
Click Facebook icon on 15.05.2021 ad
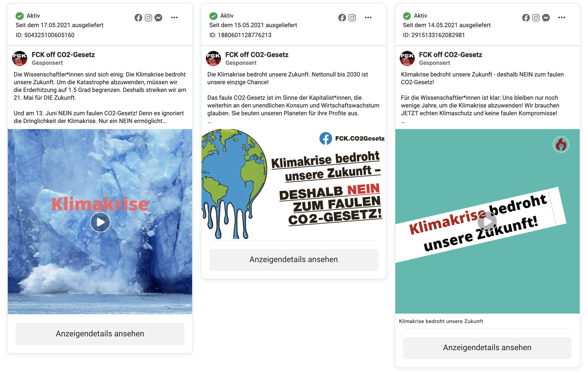tap(342, 18)
